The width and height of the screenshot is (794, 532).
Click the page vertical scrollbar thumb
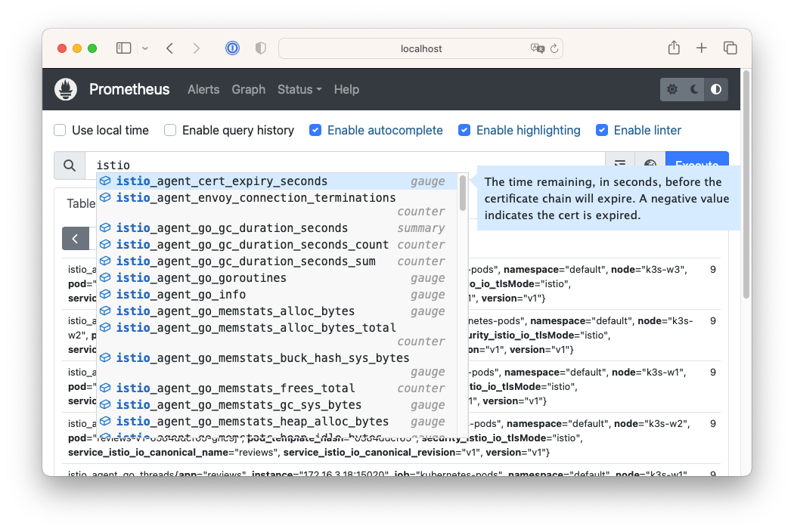746,184
